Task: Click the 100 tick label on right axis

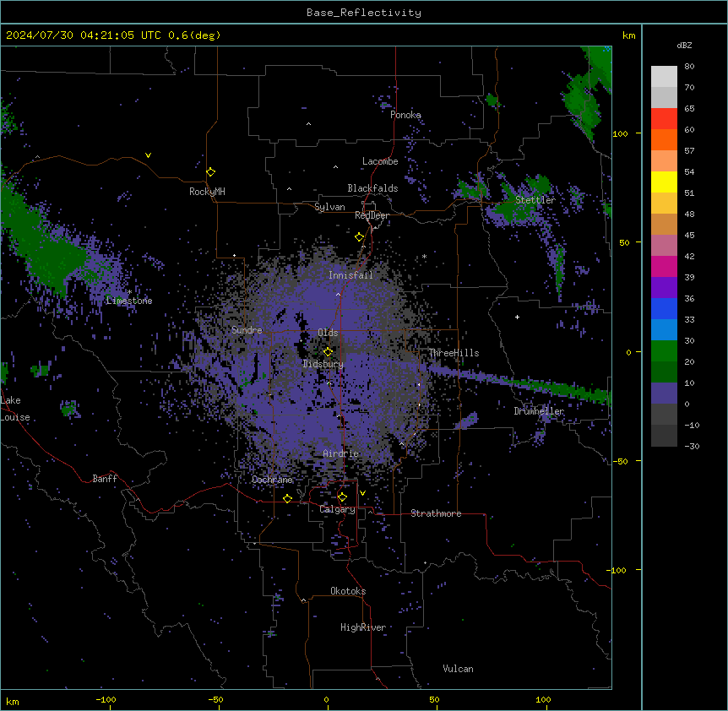Action: [x=620, y=133]
